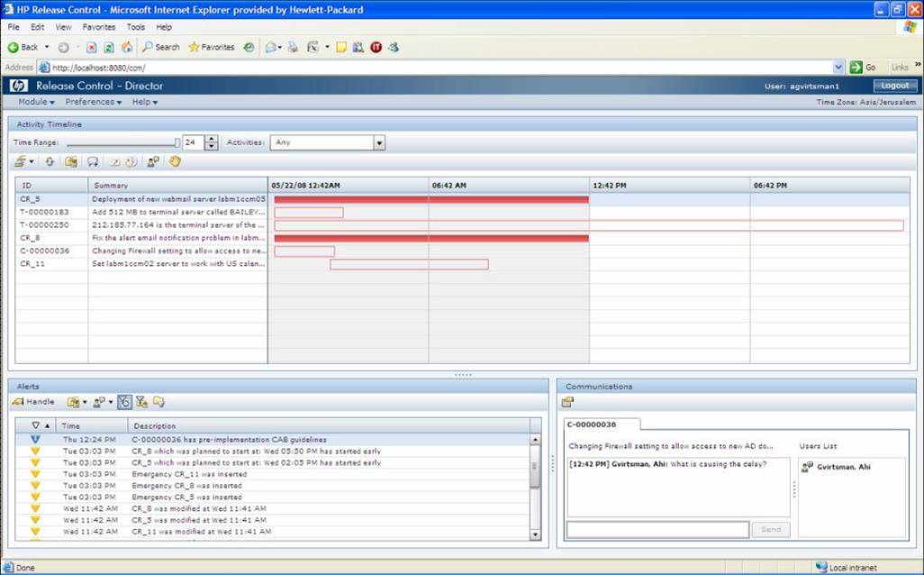The width and height of the screenshot is (924, 575).
Task: Click the CR_8 red timeline bar
Action: 431,238
